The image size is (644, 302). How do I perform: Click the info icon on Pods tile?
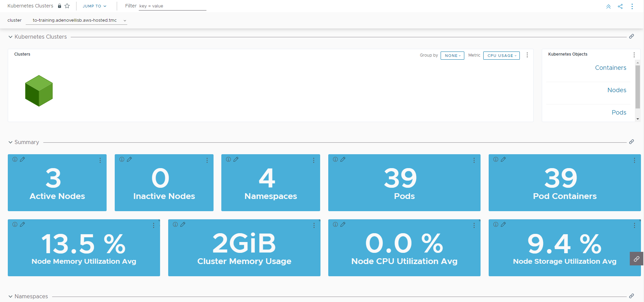point(335,159)
